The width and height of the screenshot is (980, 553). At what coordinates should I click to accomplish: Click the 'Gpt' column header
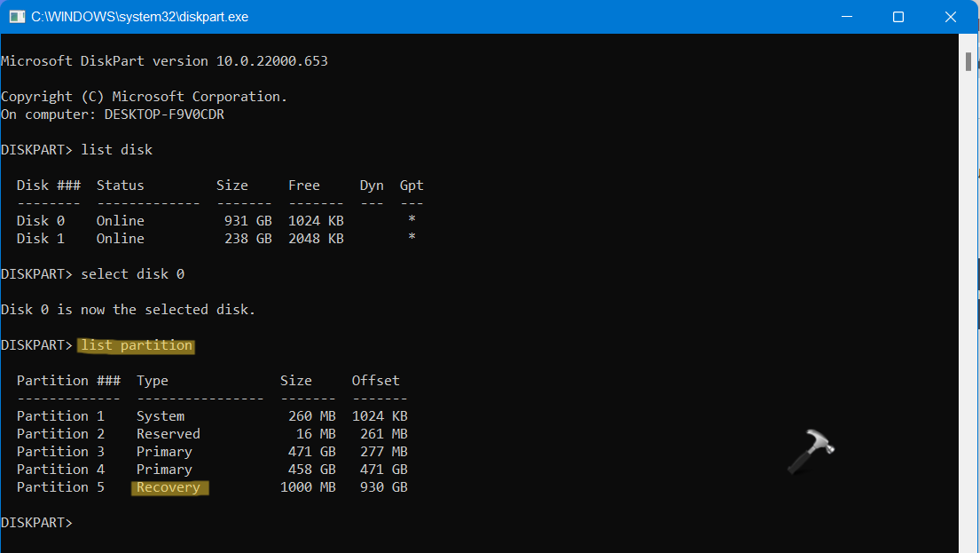[x=412, y=186]
